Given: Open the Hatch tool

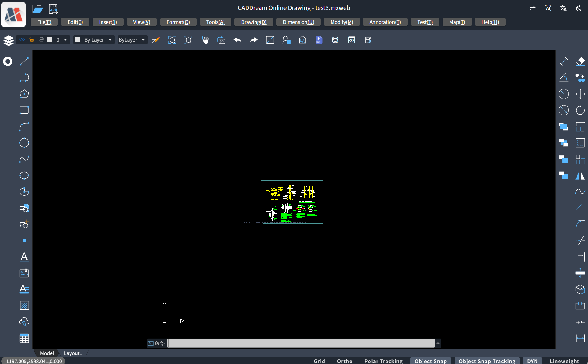Looking at the screenshot, I should [24, 306].
